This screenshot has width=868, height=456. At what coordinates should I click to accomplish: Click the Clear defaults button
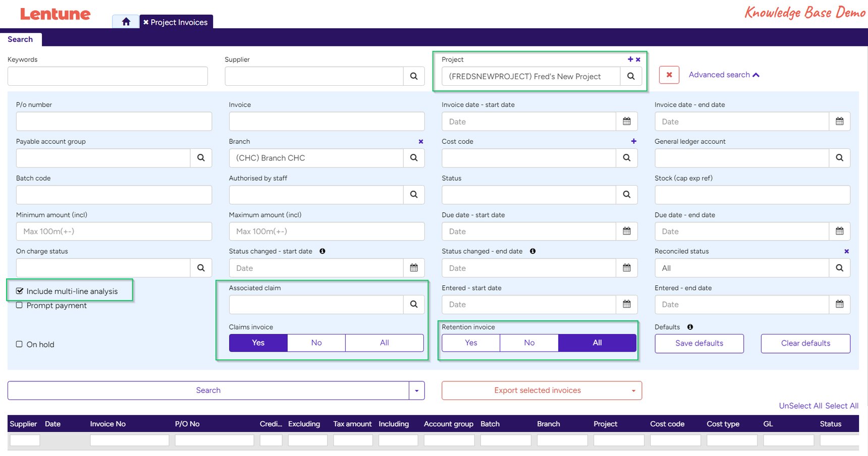(805, 343)
